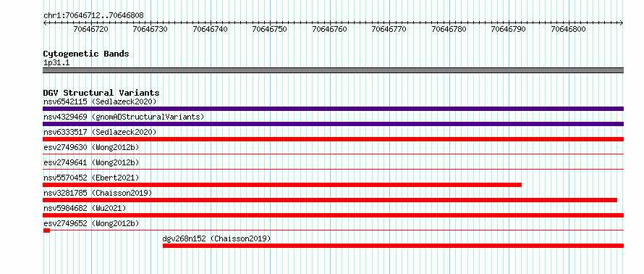Click the red bar under nsv5984682
This screenshot has height=274, width=644.
tap(333, 215)
